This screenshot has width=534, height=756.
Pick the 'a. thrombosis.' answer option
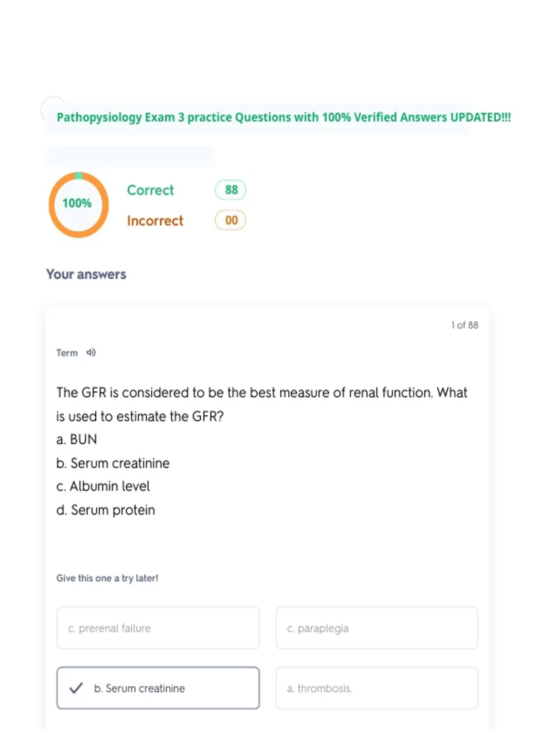point(377,688)
